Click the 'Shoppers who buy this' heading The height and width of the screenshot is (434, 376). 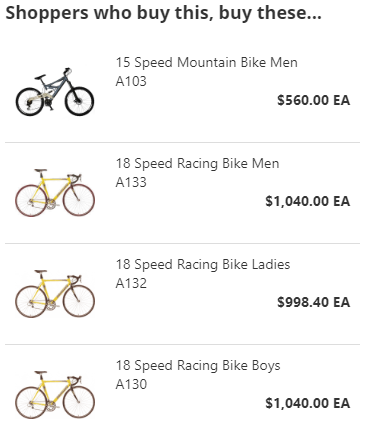pyautogui.click(x=163, y=13)
